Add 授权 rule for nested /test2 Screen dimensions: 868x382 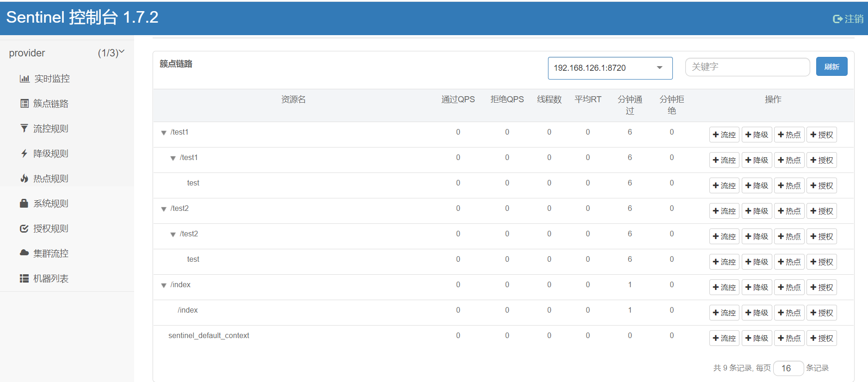pos(821,236)
